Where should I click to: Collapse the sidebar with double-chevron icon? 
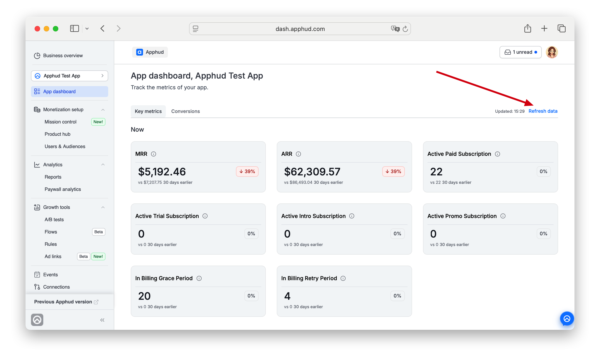(102, 320)
